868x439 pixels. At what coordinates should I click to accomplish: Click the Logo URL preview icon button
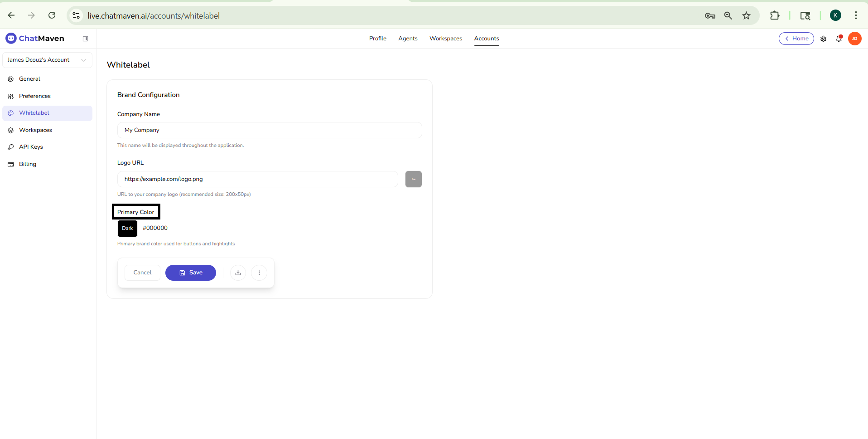[413, 179]
